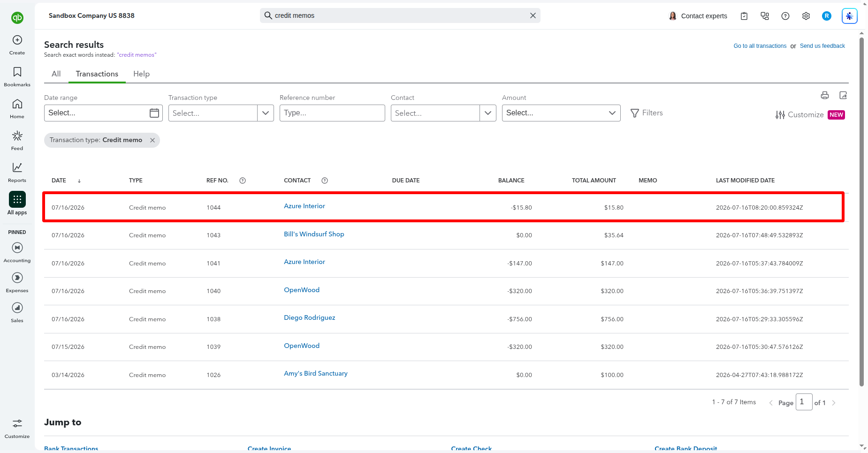Viewport: 868px width, 453px height.
Task: Open sidebar Customize settings
Action: point(17,429)
